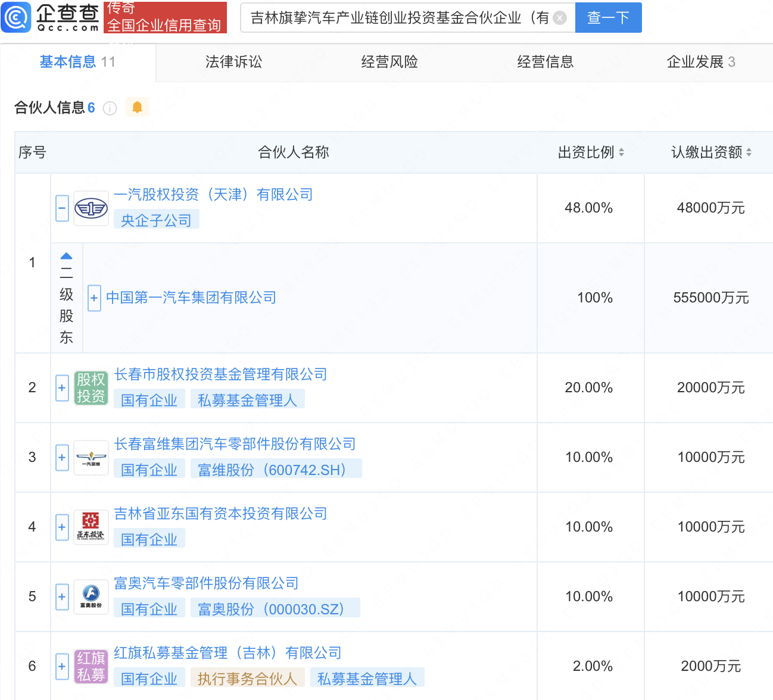Screen dimensions: 773x700
Task: Click the 序号 column header
Action: (32, 152)
